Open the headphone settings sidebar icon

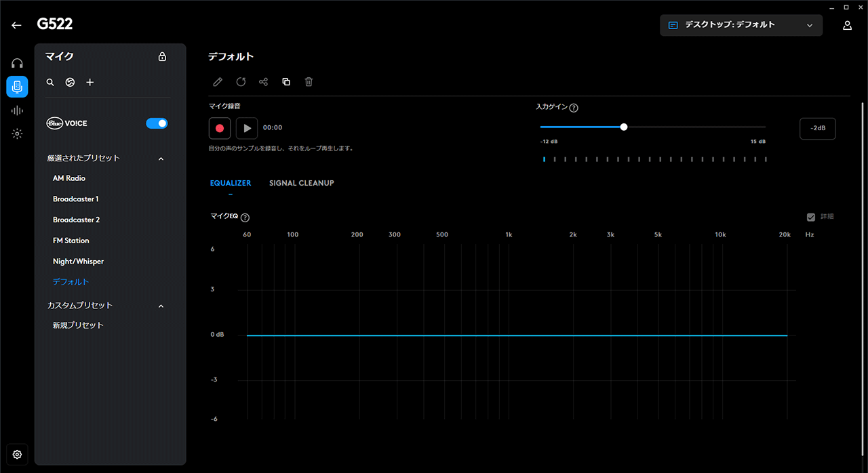tap(17, 63)
